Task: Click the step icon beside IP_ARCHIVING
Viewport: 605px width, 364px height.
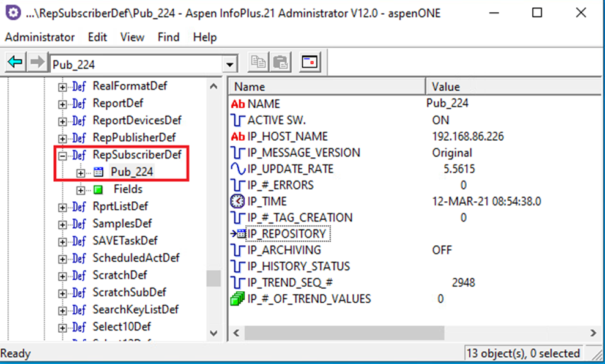Action: 238,250
